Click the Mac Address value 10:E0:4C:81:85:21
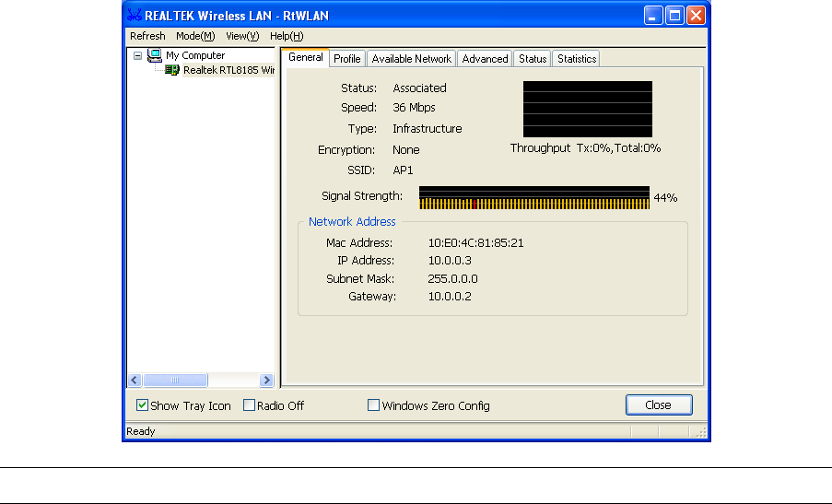The width and height of the screenshot is (832, 504). point(476,243)
